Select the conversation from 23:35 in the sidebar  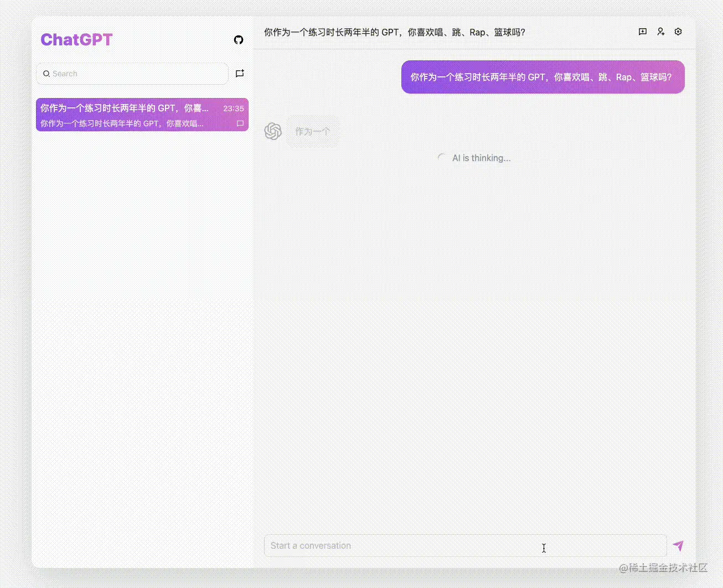tap(142, 115)
